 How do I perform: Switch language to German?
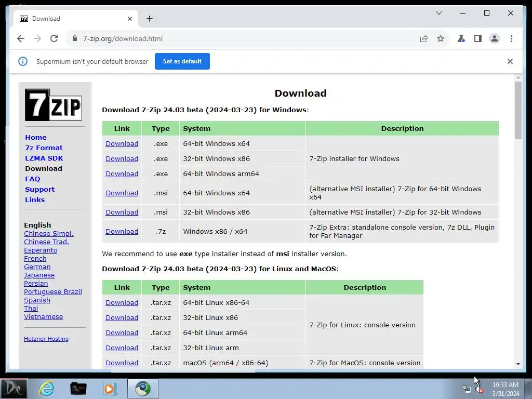[37, 267]
